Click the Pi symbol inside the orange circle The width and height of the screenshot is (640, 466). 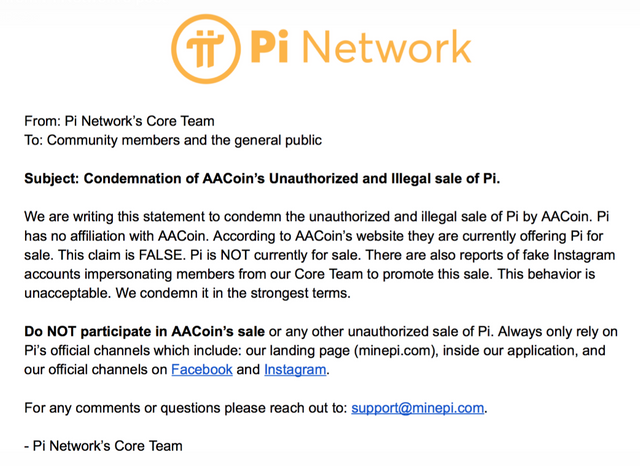point(205,49)
